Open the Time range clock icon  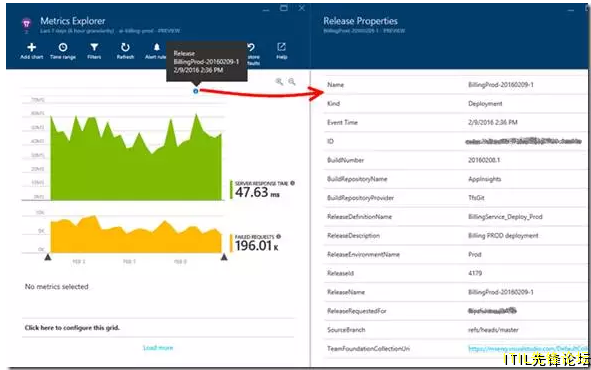[x=63, y=47]
